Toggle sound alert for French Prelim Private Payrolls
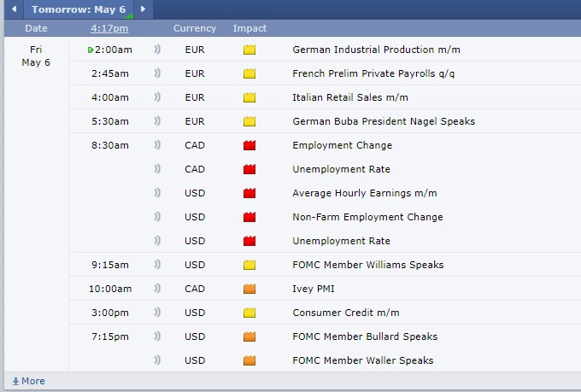The height and width of the screenshot is (392, 581). coord(157,73)
